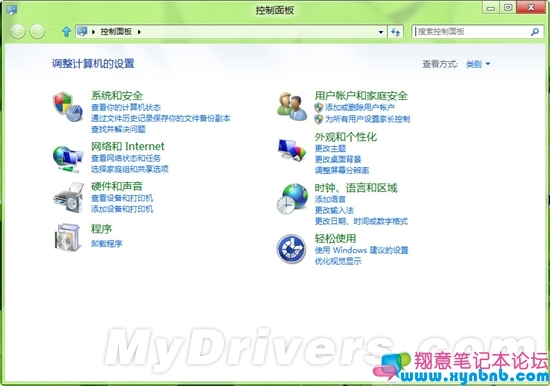The image size is (550, 386).
Task: Click 添加或删除用户帐户 link
Action: [x=360, y=107]
